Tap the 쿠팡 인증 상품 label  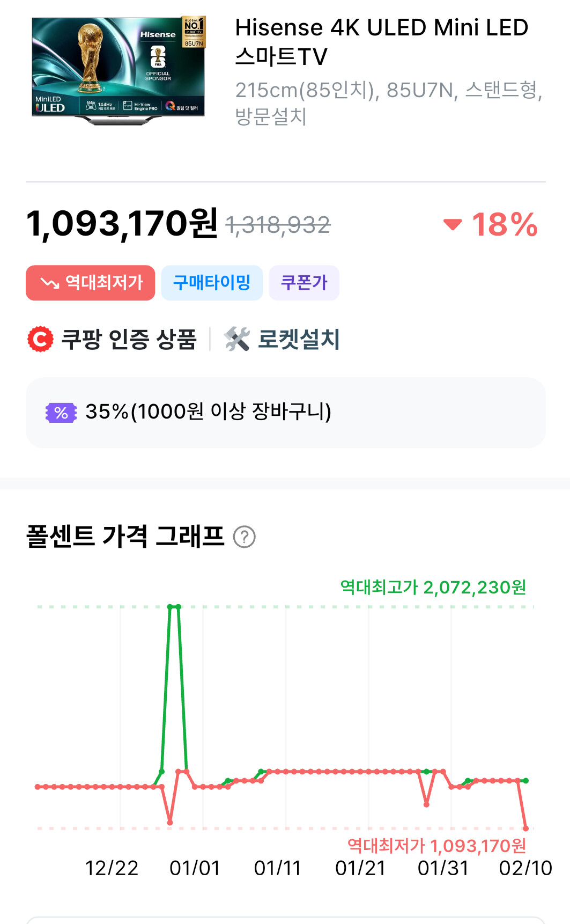[129, 339]
